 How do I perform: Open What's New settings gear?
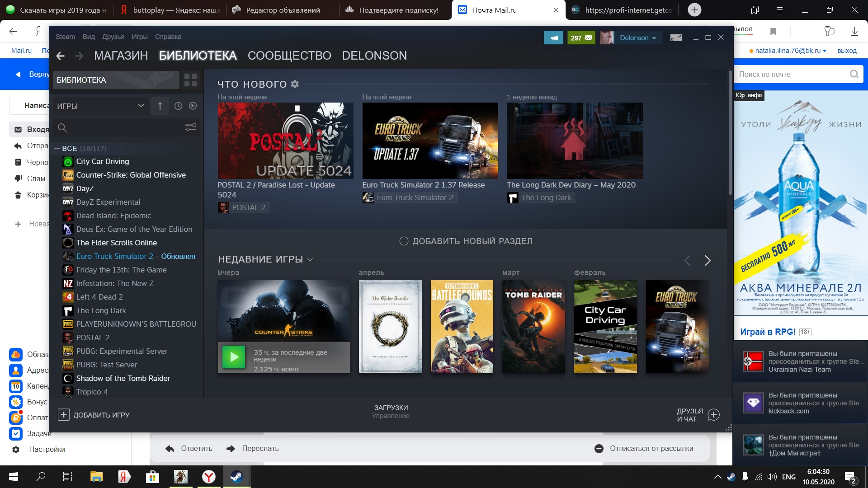295,84
